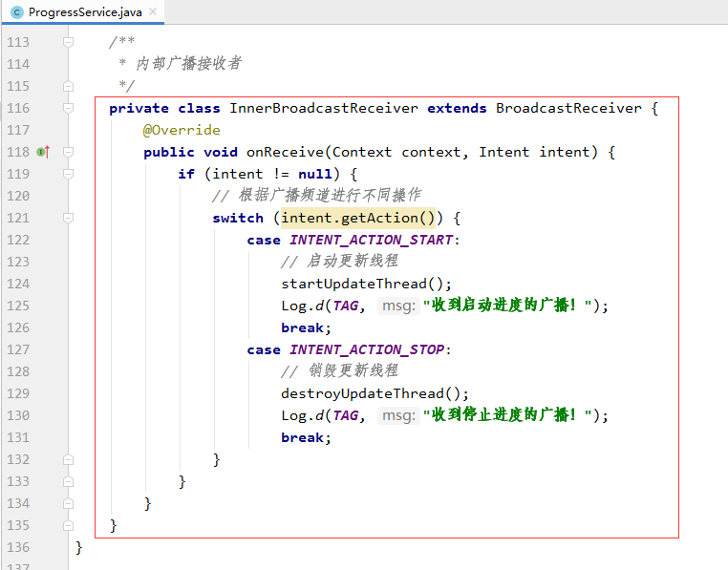This screenshot has width=728, height=570.
Task: Open overridden method gutter icon on line 118
Action: [43, 152]
